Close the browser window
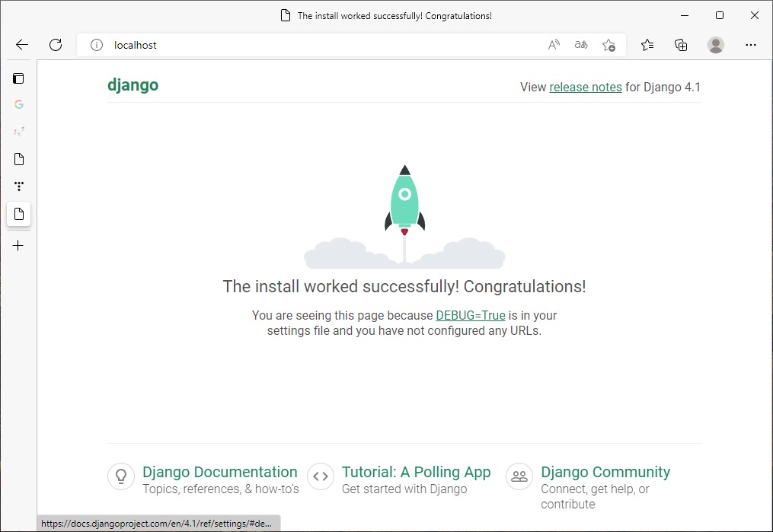Screen dimensions: 773x532 pos(755,15)
